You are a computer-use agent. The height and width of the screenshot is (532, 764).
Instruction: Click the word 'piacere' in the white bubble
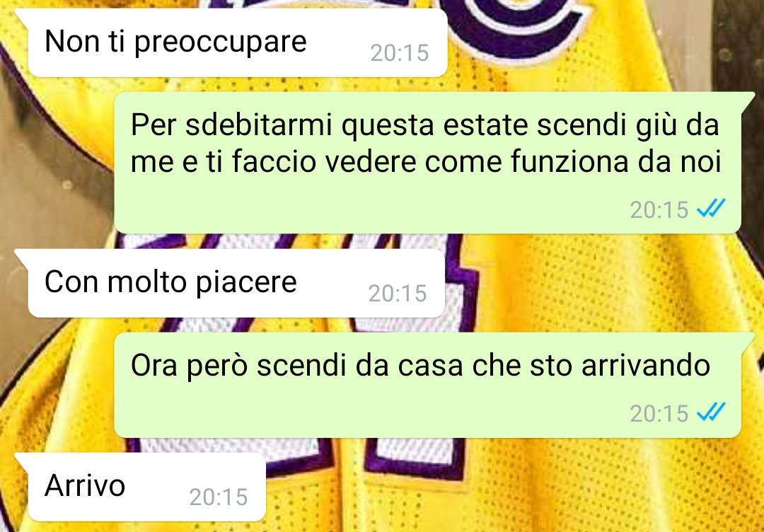point(246,283)
